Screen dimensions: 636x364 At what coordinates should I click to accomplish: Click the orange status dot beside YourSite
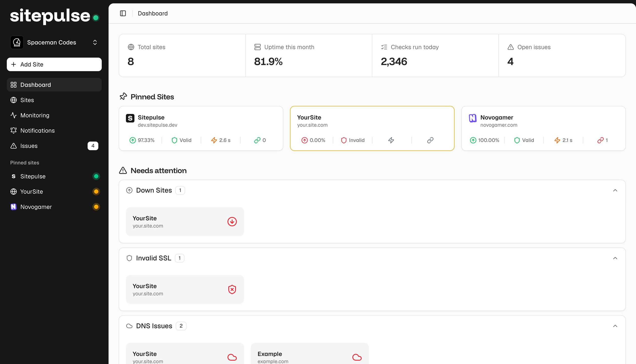pyautogui.click(x=96, y=192)
